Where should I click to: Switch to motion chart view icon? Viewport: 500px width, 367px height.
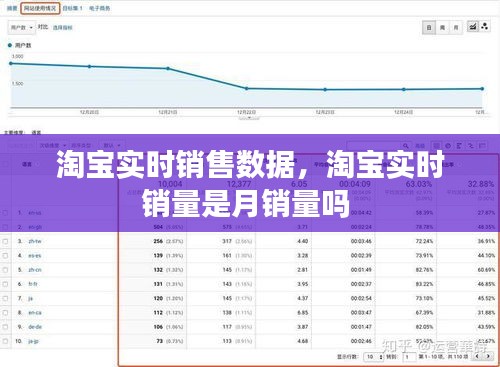[x=485, y=26]
